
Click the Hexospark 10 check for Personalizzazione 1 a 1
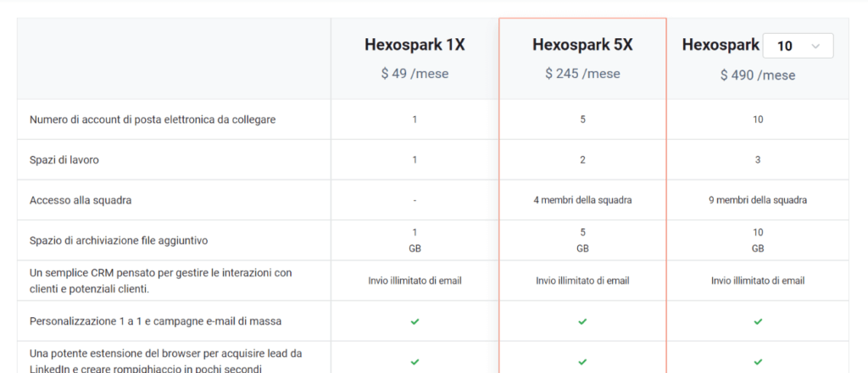[x=758, y=321]
